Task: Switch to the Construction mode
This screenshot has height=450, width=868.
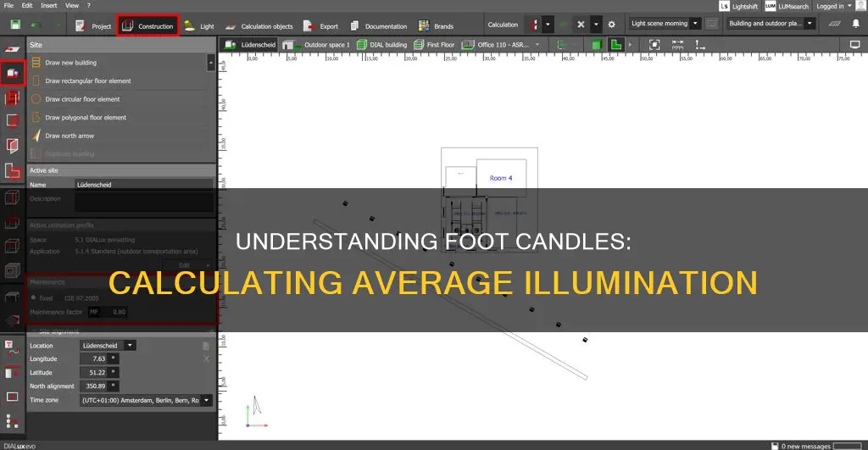Action: tap(147, 26)
